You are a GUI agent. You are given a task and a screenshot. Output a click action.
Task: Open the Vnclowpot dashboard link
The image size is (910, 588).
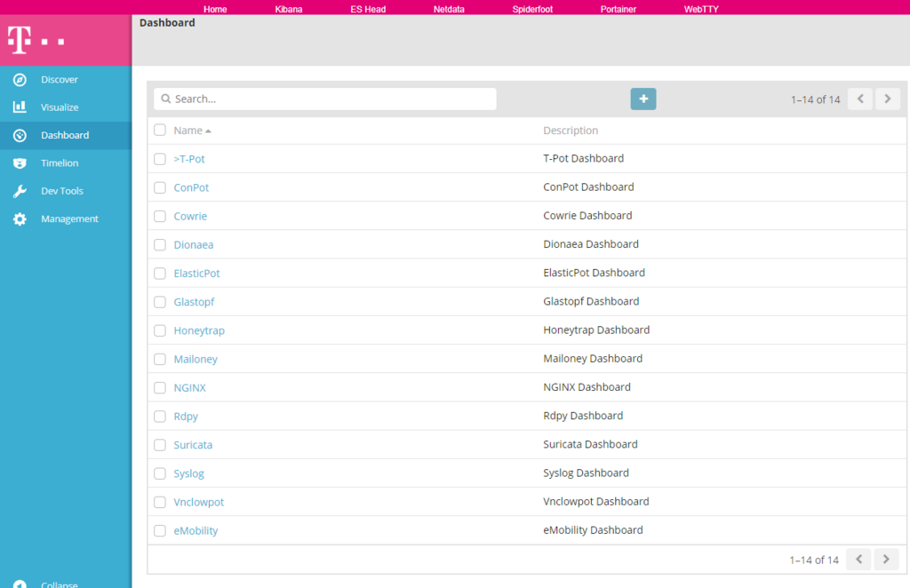198,502
